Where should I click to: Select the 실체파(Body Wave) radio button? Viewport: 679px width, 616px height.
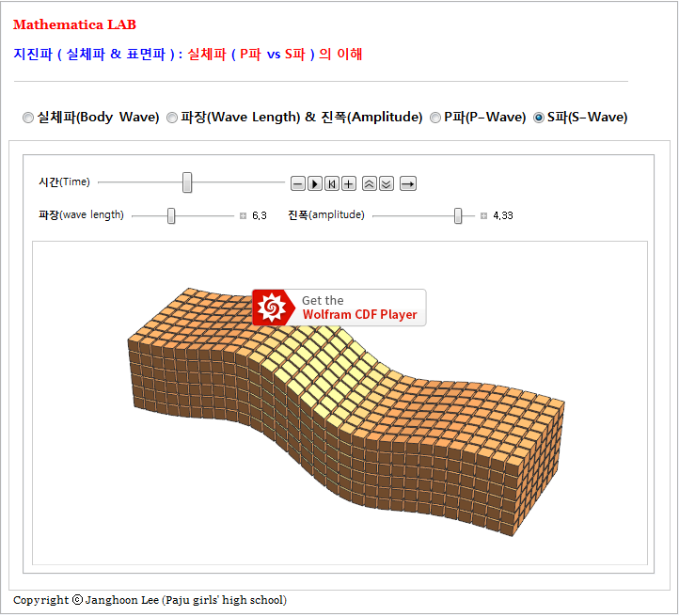click(x=28, y=118)
